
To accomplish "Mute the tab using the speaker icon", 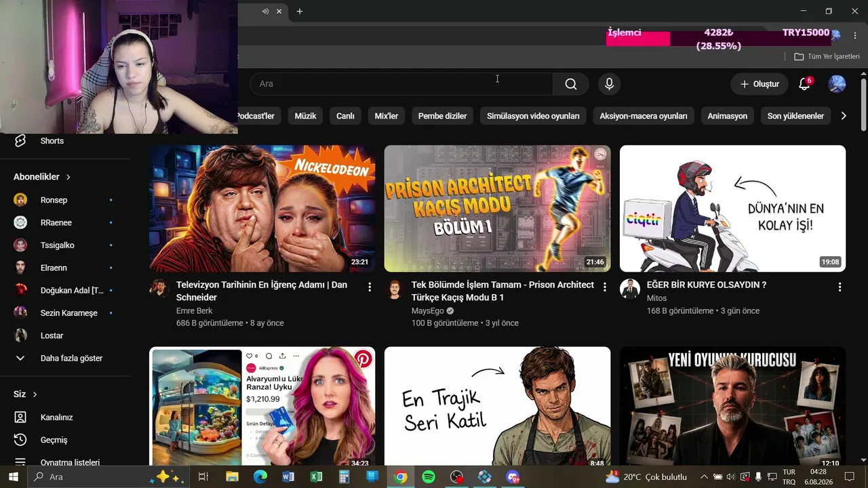I will (265, 11).
